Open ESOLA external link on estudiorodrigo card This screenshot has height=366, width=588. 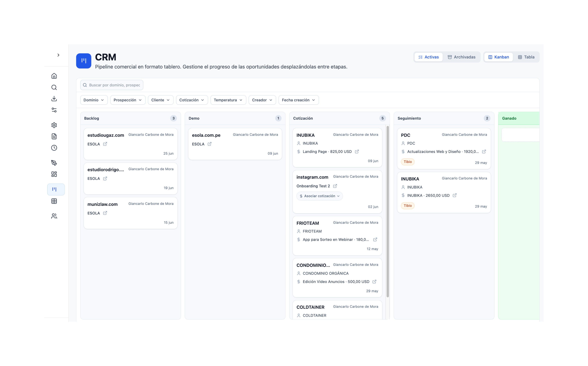coord(105,179)
